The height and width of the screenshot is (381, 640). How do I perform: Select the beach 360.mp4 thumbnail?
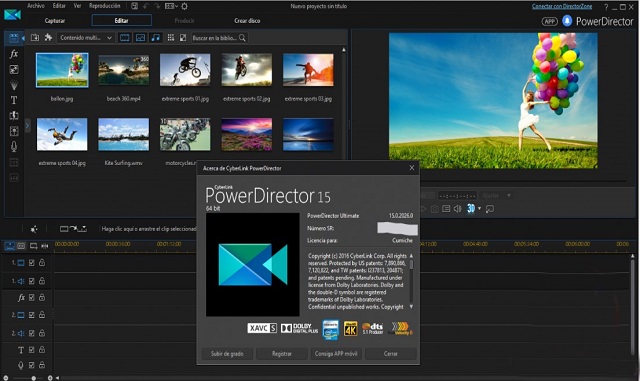point(124,70)
